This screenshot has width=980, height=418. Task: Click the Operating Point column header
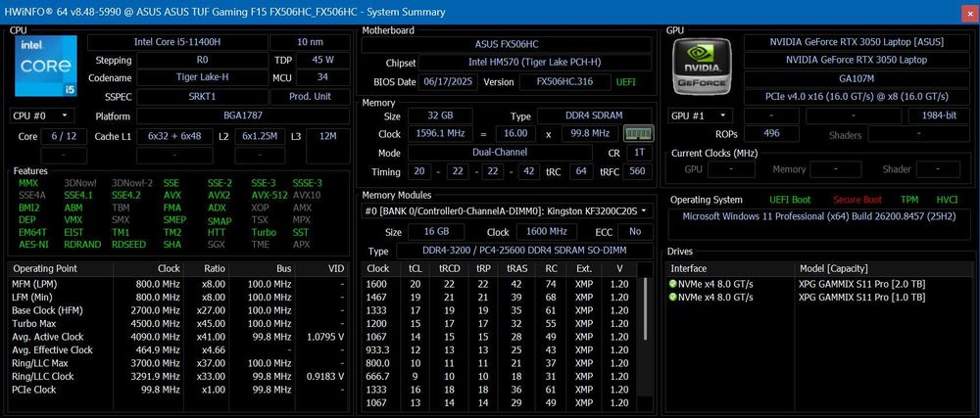point(60,268)
